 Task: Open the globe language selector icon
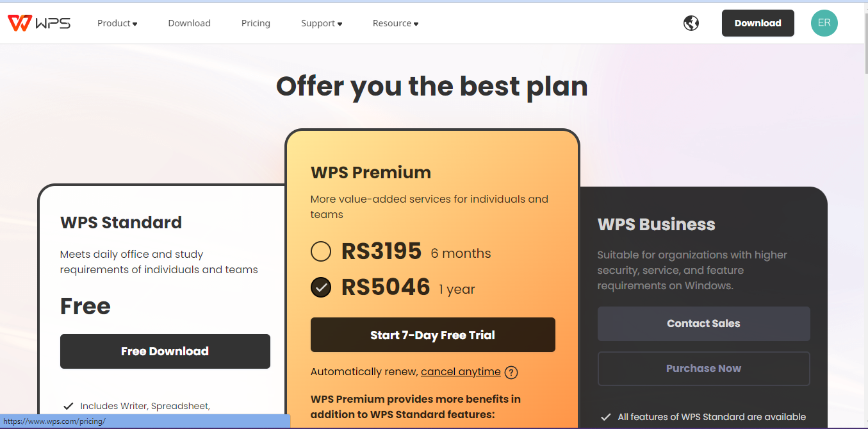691,22
